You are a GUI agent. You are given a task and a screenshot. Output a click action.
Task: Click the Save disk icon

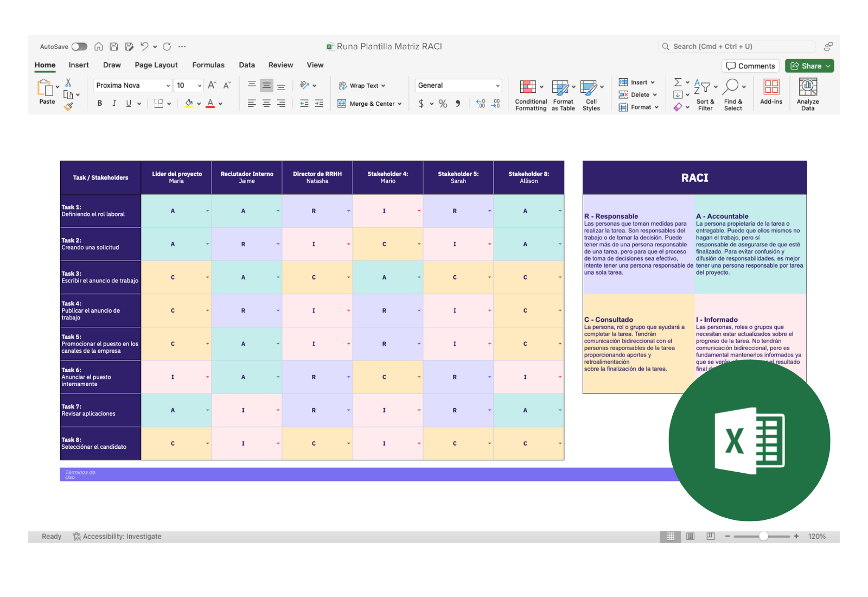pos(114,47)
